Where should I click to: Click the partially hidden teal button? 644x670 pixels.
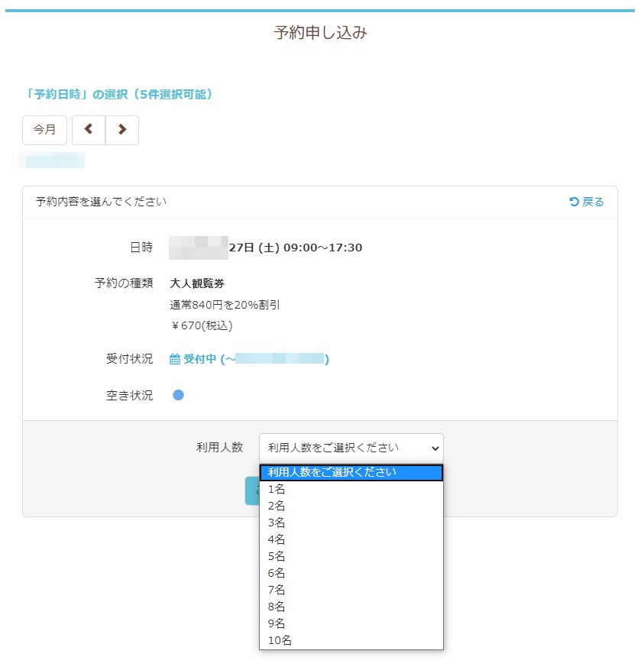[x=251, y=491]
